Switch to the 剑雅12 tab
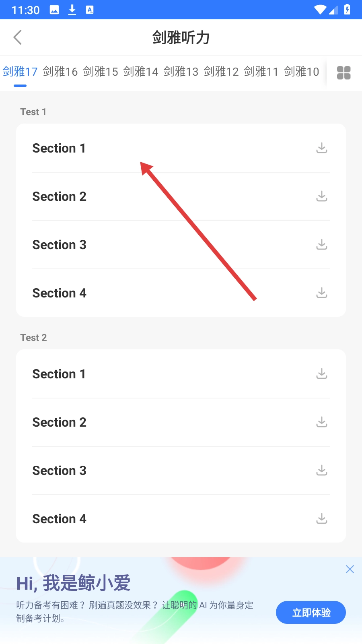The height and width of the screenshot is (644, 362). [221, 72]
